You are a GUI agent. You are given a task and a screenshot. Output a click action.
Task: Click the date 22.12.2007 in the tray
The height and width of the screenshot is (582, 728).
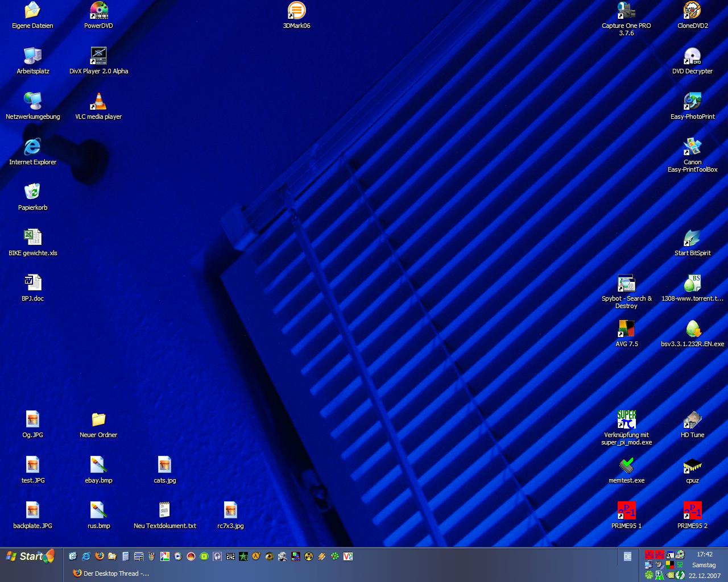point(704,576)
